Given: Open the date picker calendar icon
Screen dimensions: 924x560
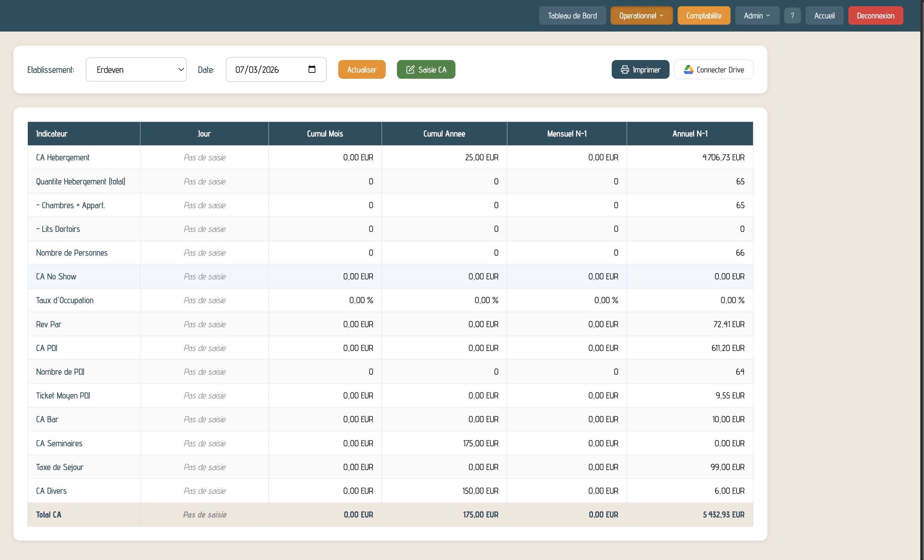Looking at the screenshot, I should [x=312, y=69].
